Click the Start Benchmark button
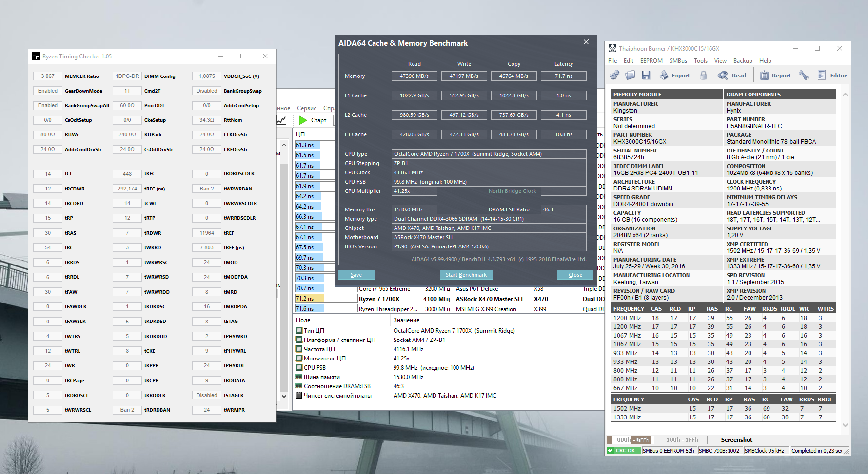This screenshot has height=474, width=868. click(x=466, y=275)
